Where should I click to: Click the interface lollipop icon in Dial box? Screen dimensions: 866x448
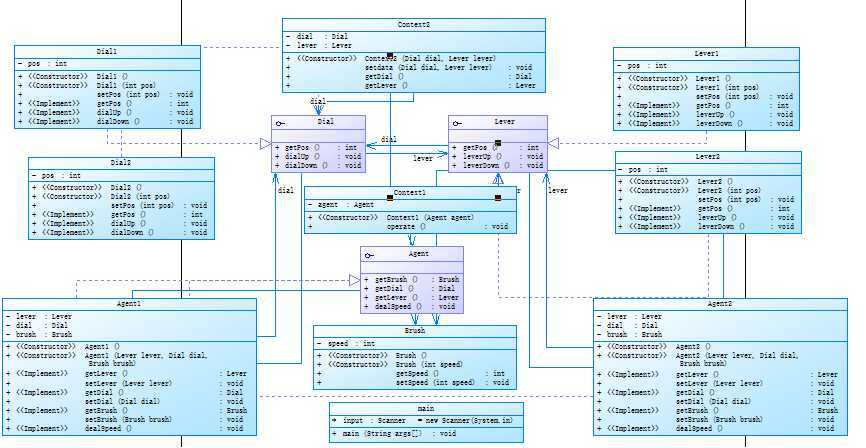click(x=281, y=123)
